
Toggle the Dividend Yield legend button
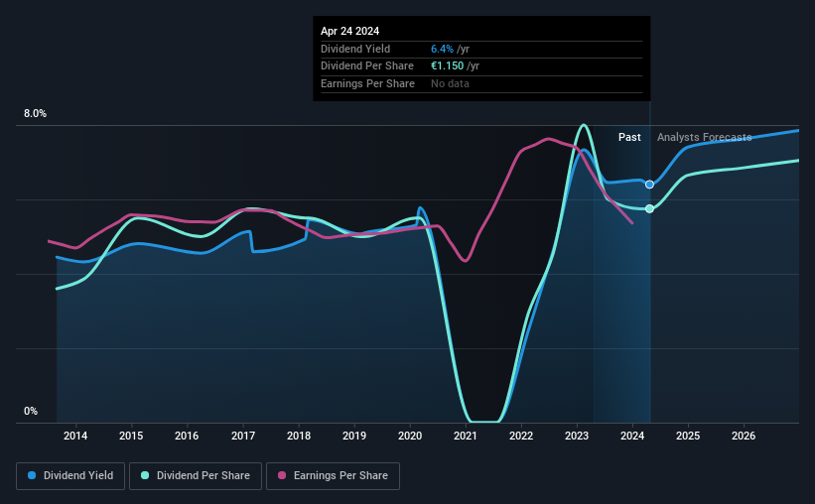click(70, 476)
